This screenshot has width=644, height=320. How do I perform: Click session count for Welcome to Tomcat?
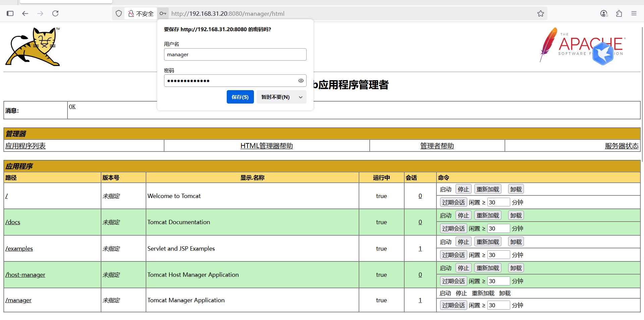click(420, 196)
